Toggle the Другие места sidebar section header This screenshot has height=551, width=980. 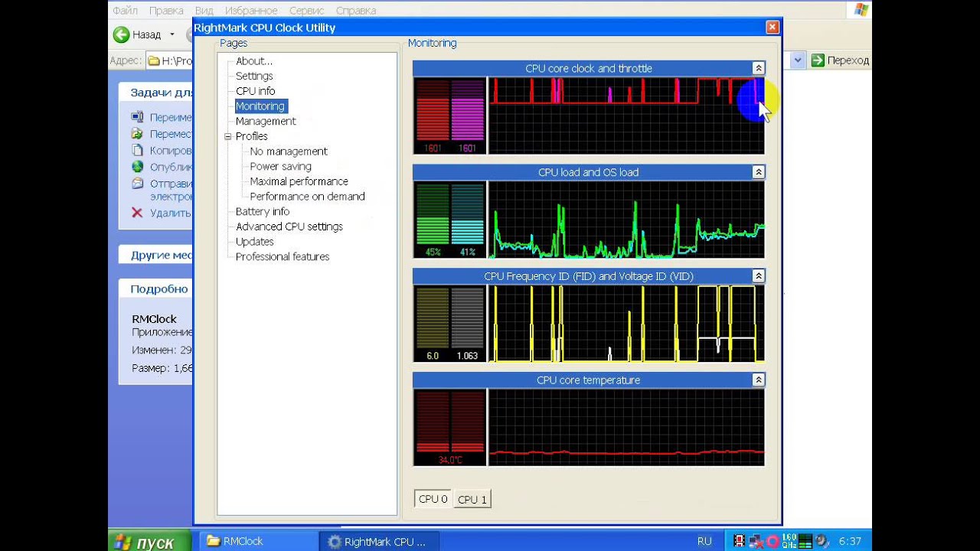pos(156,255)
